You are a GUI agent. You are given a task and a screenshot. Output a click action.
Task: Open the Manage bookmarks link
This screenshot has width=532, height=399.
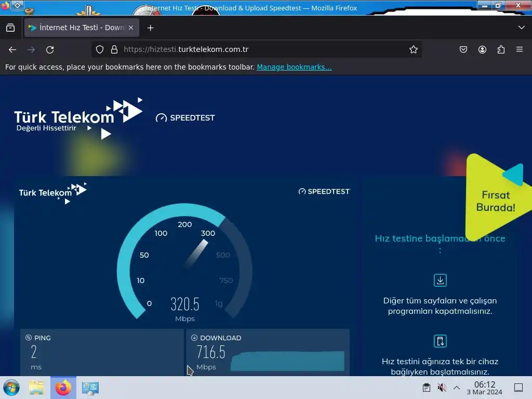294,67
